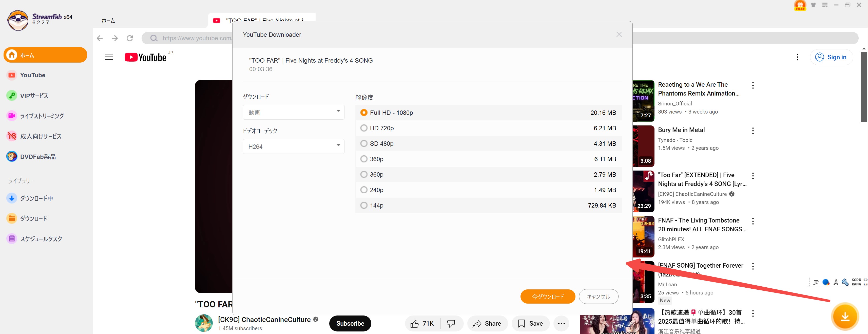This screenshot has height=334, width=868.
Task: Open YouTube settings three-dot menu near Sign in
Action: pyautogui.click(x=797, y=57)
